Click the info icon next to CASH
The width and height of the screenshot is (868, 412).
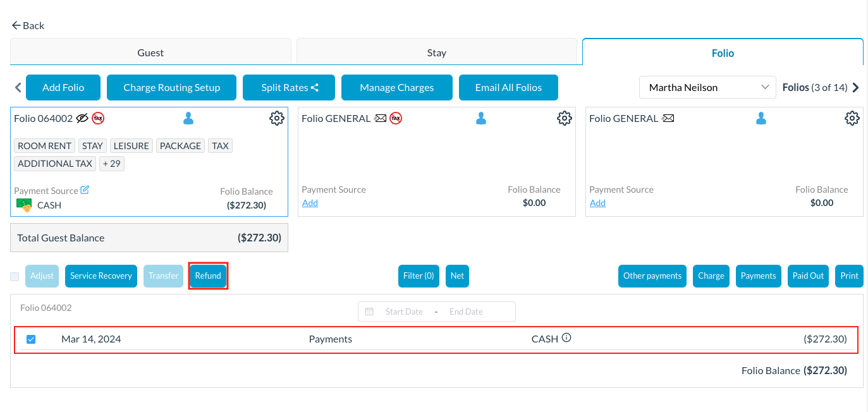(566, 338)
